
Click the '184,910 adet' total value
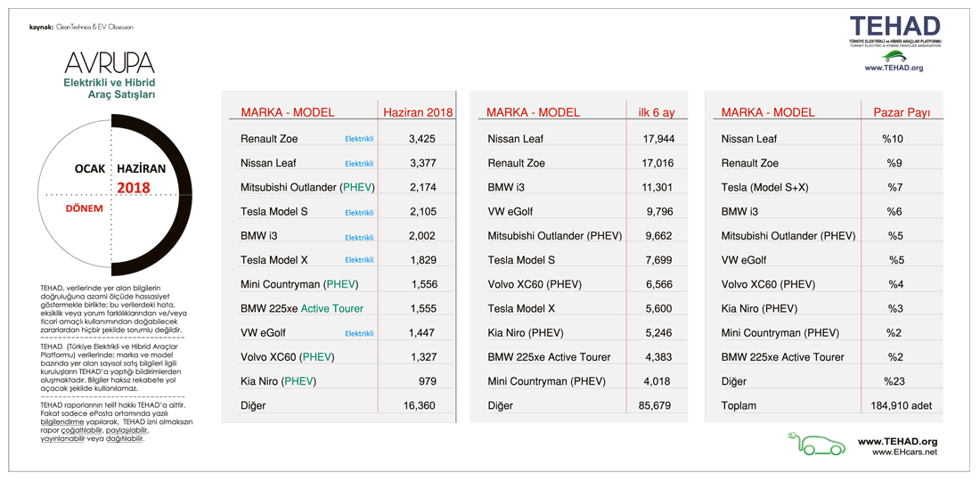(x=901, y=405)
